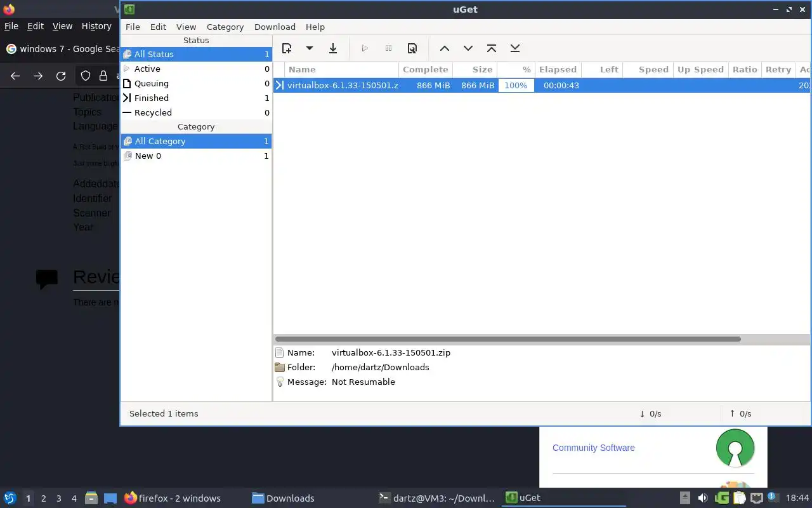Sort by Ratio column header
The width and height of the screenshot is (812, 508).
745,69
